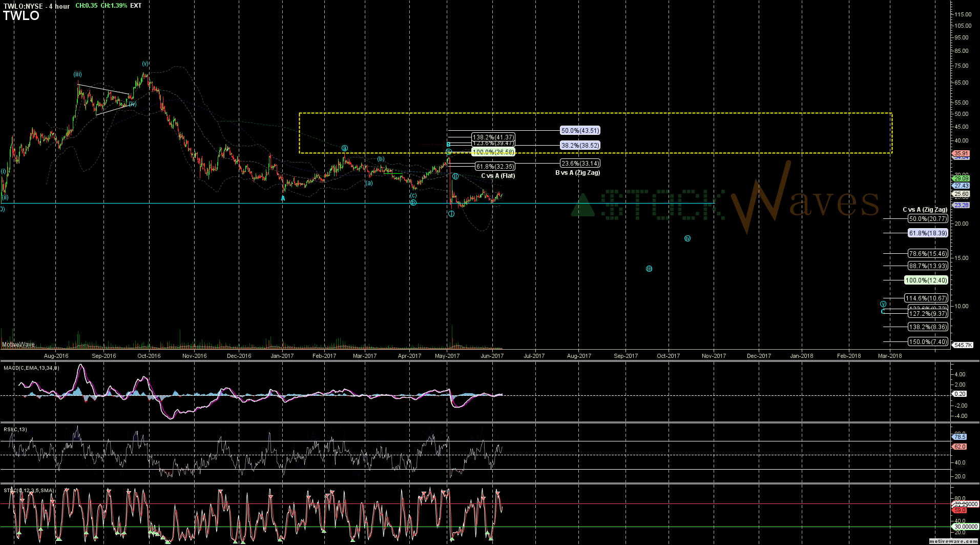Click the red 35.91 price tag
This screenshot has height=545, width=980.
[961, 153]
